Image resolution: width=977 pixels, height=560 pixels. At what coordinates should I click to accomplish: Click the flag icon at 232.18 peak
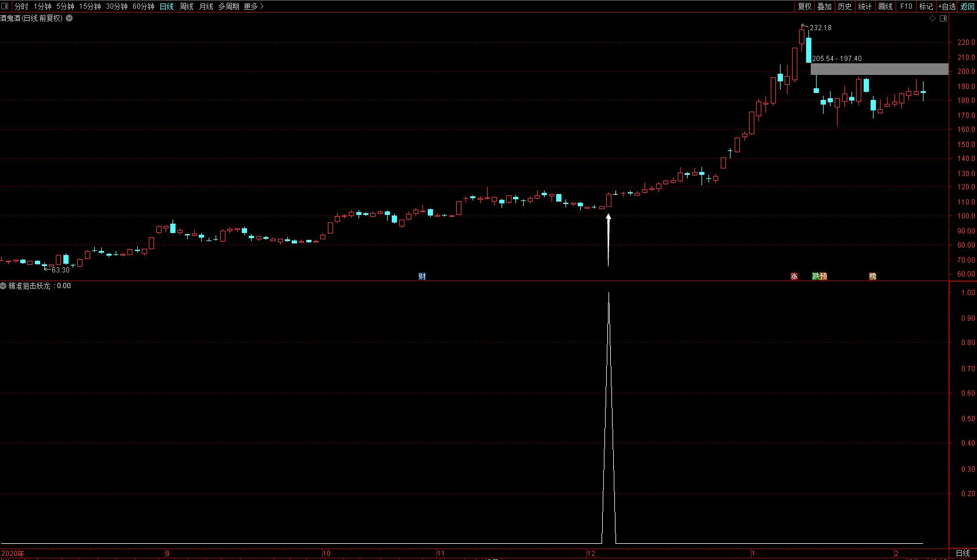click(805, 26)
